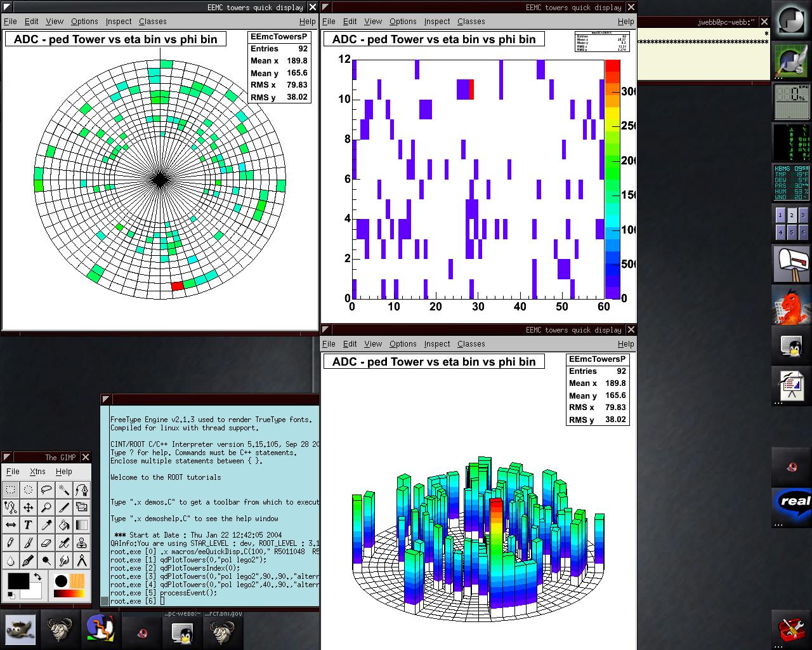Open window menu triangle of the 2D histogram window

coord(326,7)
